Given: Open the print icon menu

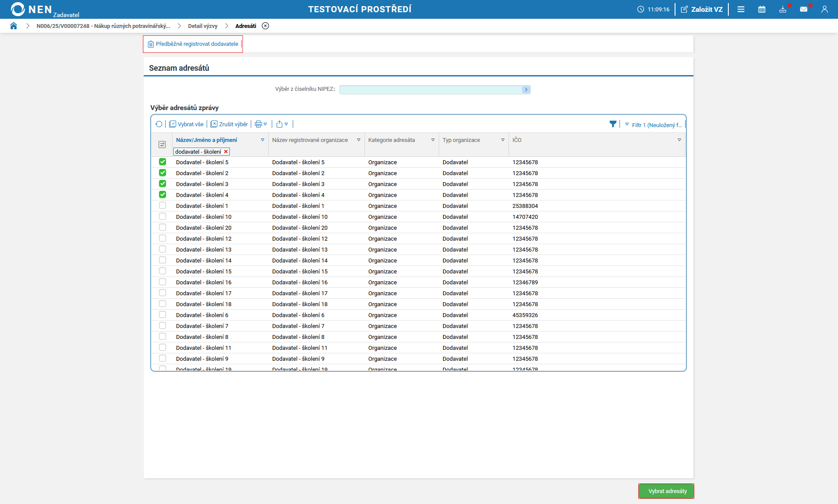Looking at the screenshot, I should [x=260, y=124].
